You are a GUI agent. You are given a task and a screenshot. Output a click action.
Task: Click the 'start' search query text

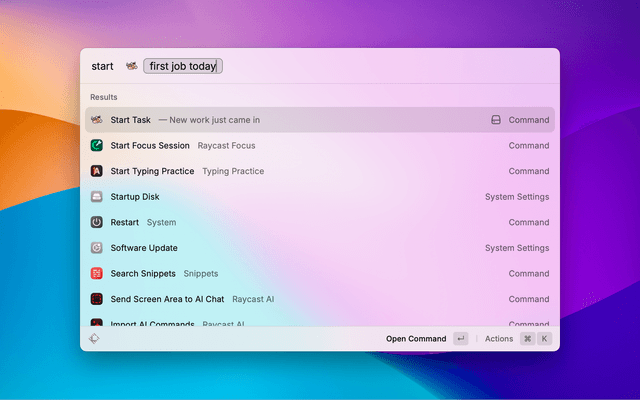pos(102,67)
